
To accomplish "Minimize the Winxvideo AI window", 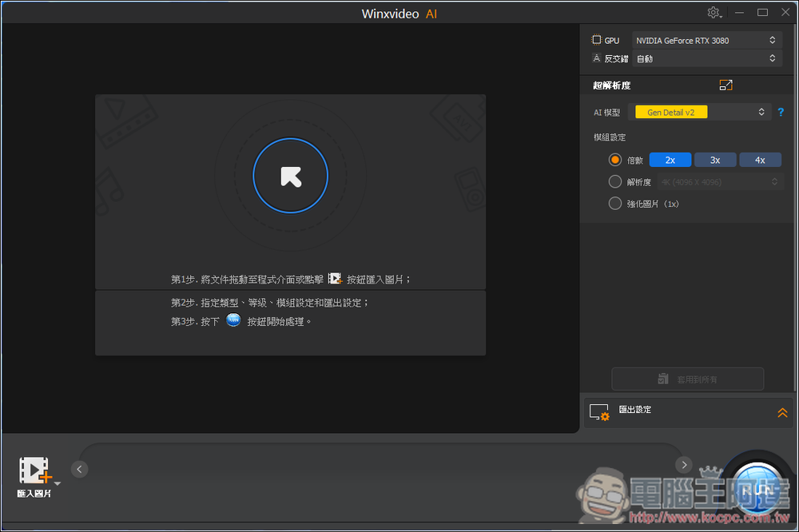I will tap(739, 13).
